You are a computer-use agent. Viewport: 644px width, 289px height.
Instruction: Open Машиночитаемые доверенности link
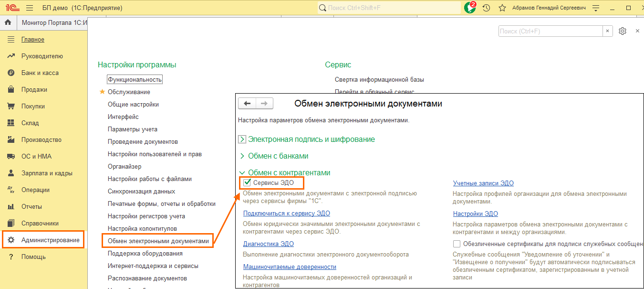point(290,267)
